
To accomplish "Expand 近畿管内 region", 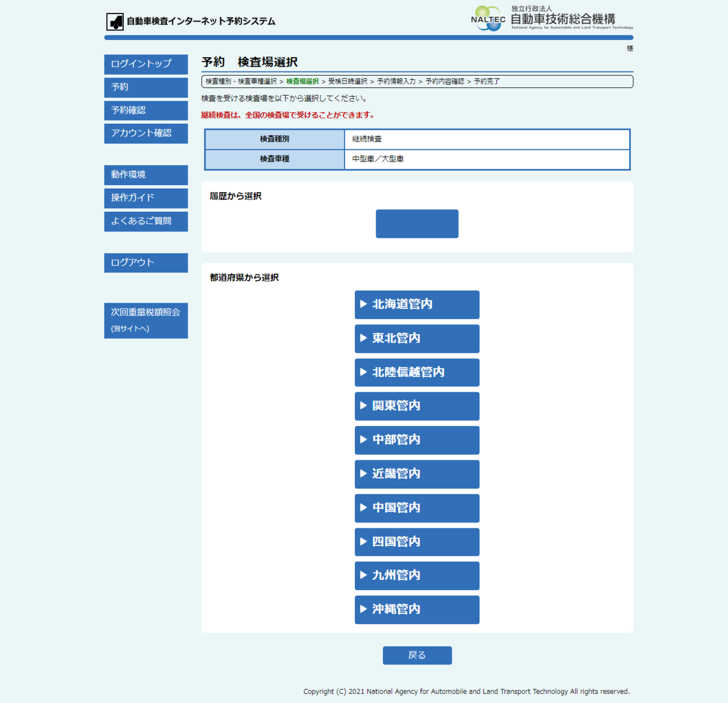I will (417, 474).
